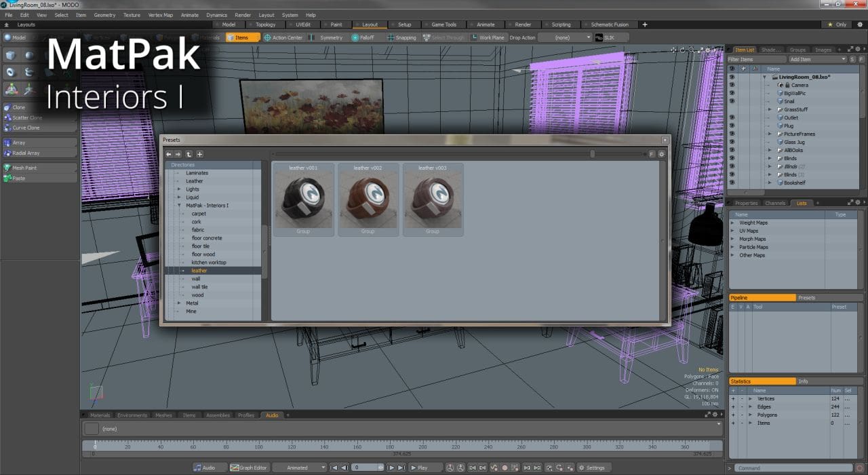This screenshot has height=475, width=868.
Task: Click the Filter Items field
Action: 757,59
